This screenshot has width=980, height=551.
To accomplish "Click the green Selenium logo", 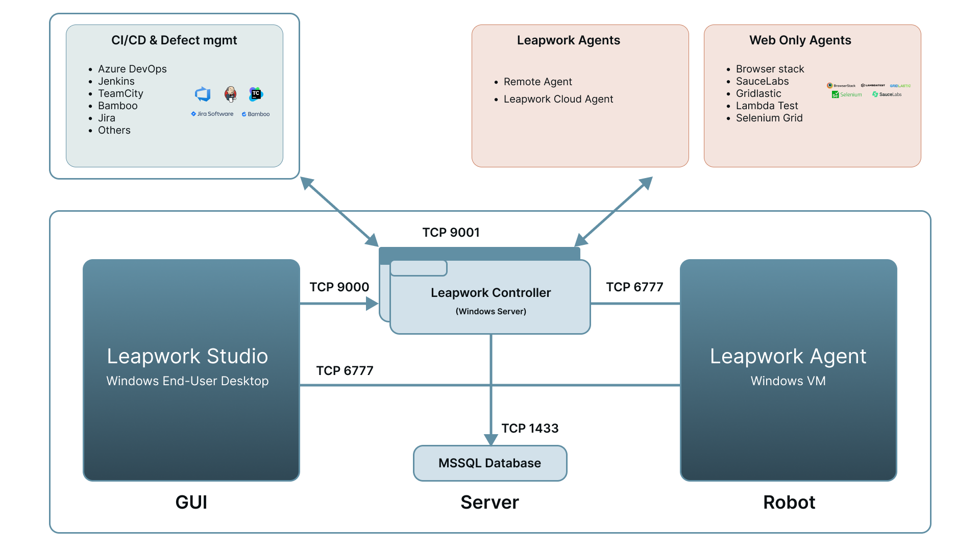I will [x=847, y=94].
